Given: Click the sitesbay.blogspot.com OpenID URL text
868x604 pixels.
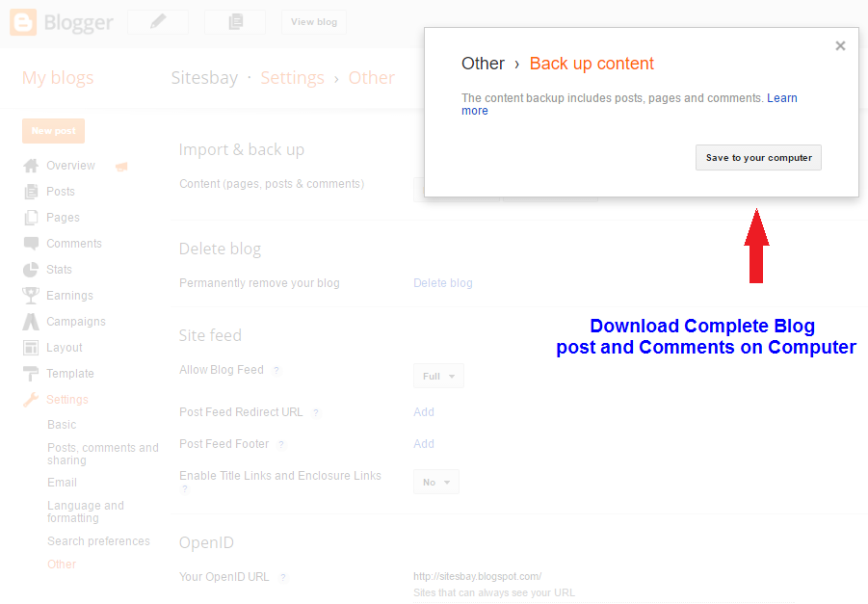Looking at the screenshot, I should click(x=478, y=576).
